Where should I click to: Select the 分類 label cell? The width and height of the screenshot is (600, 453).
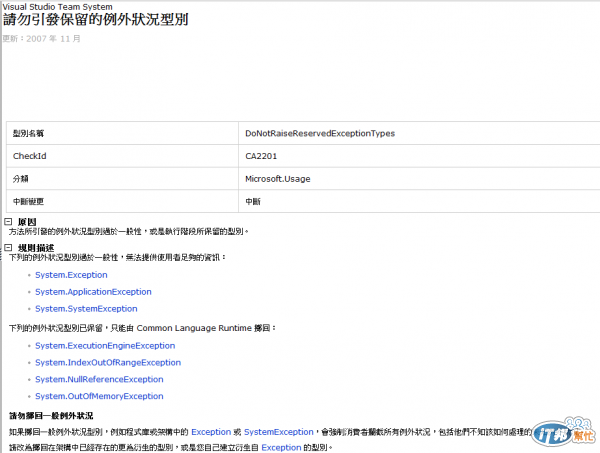point(122,179)
